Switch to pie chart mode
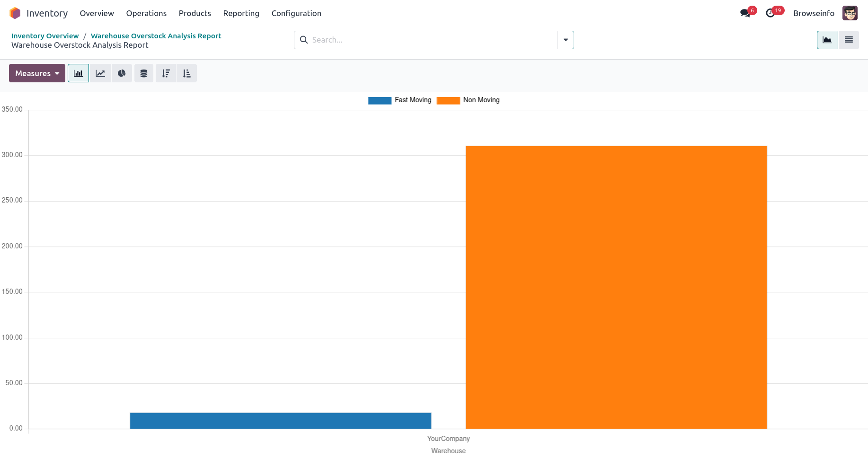This screenshot has width=868, height=458. 122,73
